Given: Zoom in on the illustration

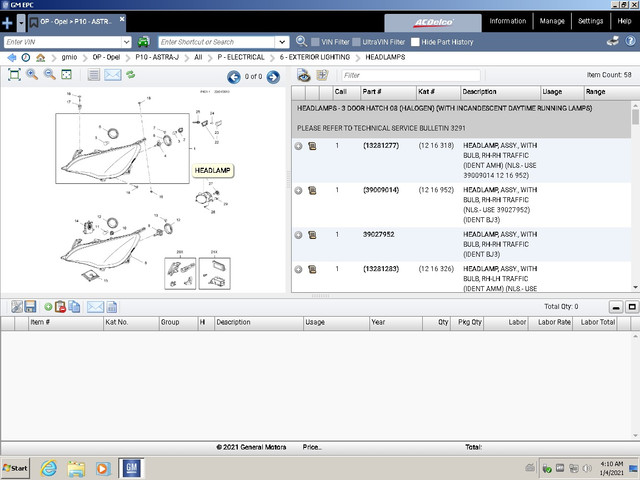Looking at the screenshot, I should 32,74.
